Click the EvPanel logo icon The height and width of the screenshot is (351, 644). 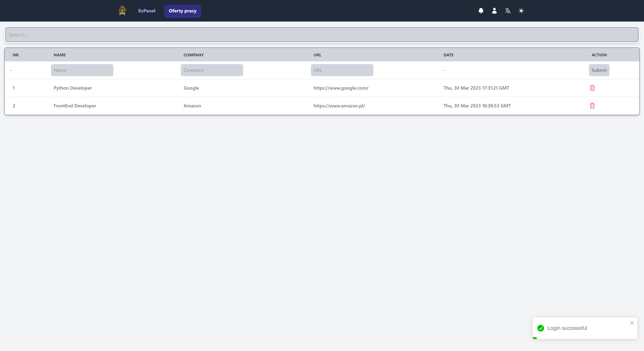(x=122, y=11)
